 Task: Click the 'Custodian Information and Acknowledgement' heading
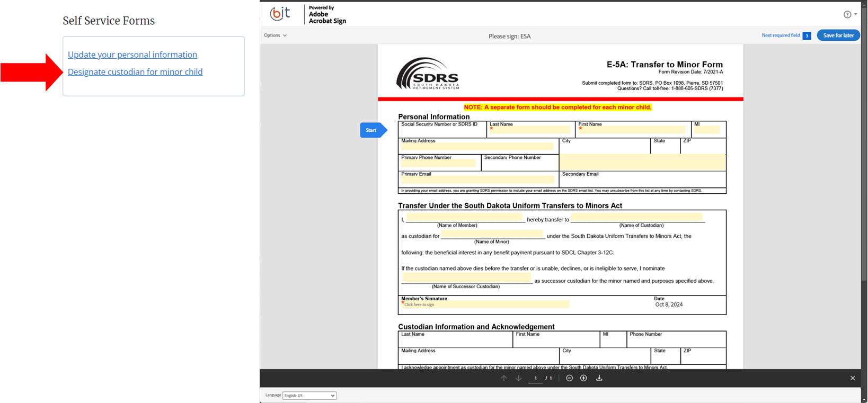[476, 327]
